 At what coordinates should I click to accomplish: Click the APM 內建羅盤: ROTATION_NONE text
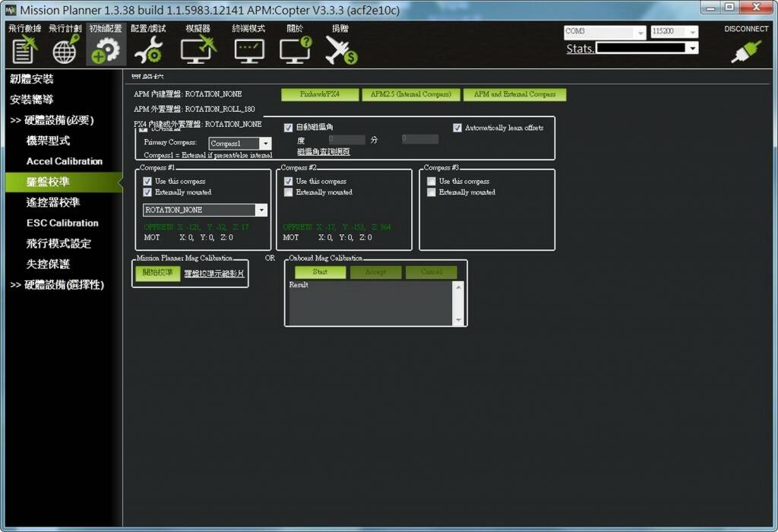(x=188, y=93)
